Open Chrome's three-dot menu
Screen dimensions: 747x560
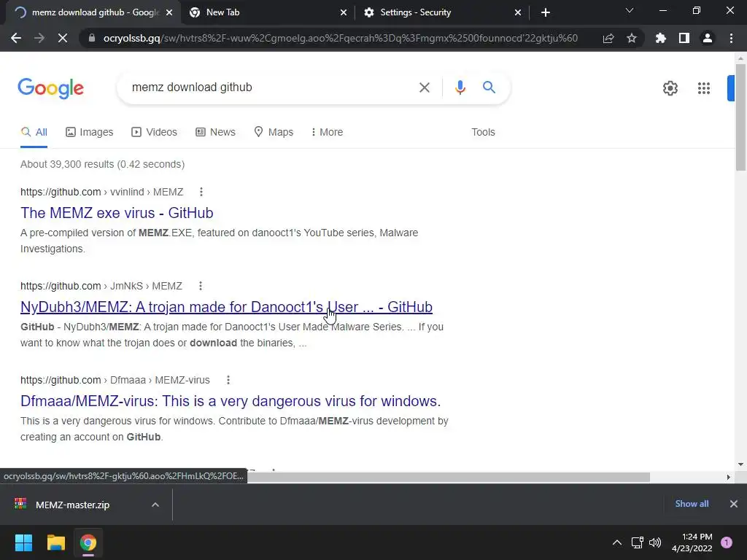click(x=731, y=38)
